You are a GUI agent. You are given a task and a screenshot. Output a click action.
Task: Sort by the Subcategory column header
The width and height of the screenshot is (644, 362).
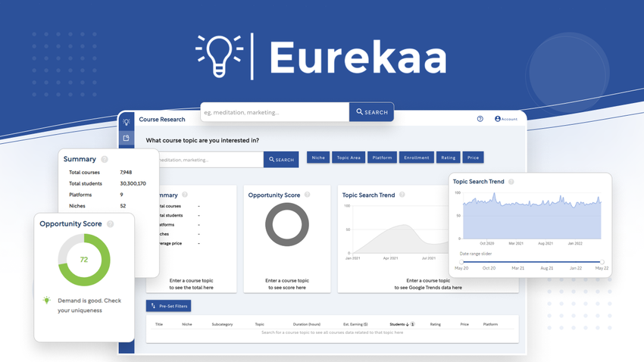pyautogui.click(x=222, y=324)
